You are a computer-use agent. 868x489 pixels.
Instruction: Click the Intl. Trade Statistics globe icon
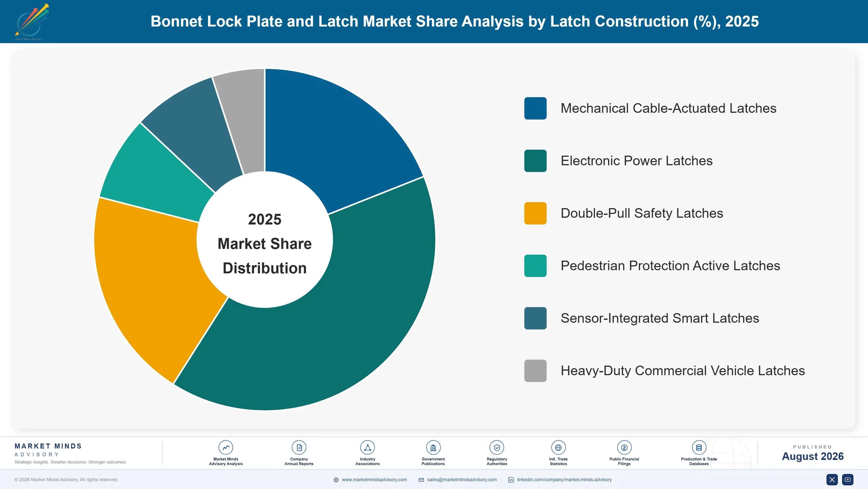click(x=558, y=447)
